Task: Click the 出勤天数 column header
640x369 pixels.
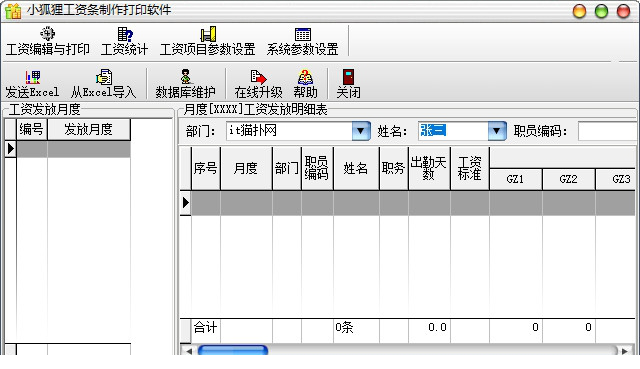Action: click(429, 168)
